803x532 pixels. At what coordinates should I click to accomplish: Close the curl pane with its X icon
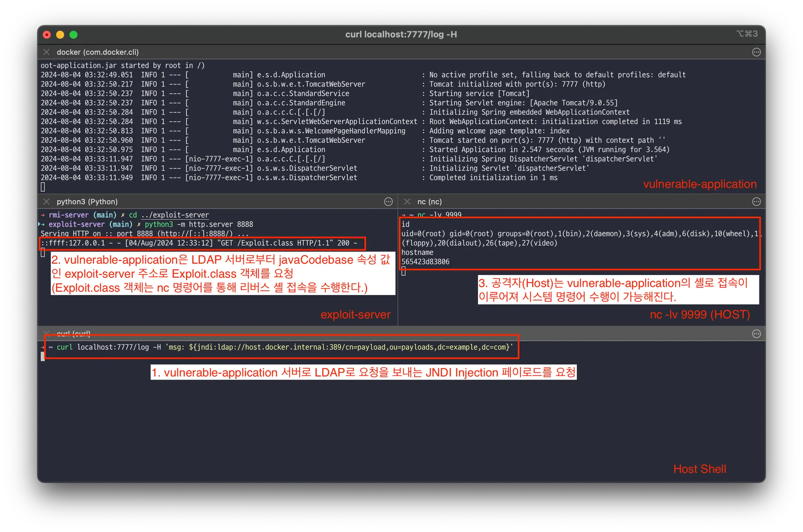click(46, 333)
